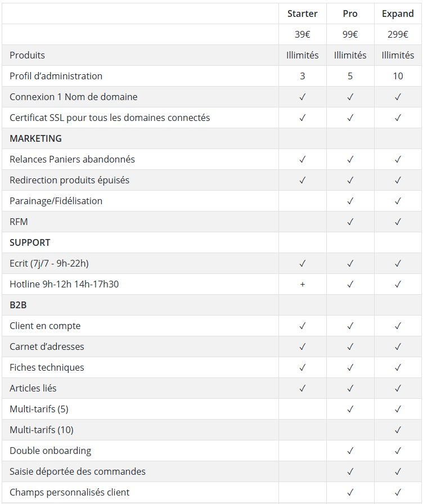The width and height of the screenshot is (423, 504).
Task: Click the Starter plan column header
Action: click(x=302, y=14)
